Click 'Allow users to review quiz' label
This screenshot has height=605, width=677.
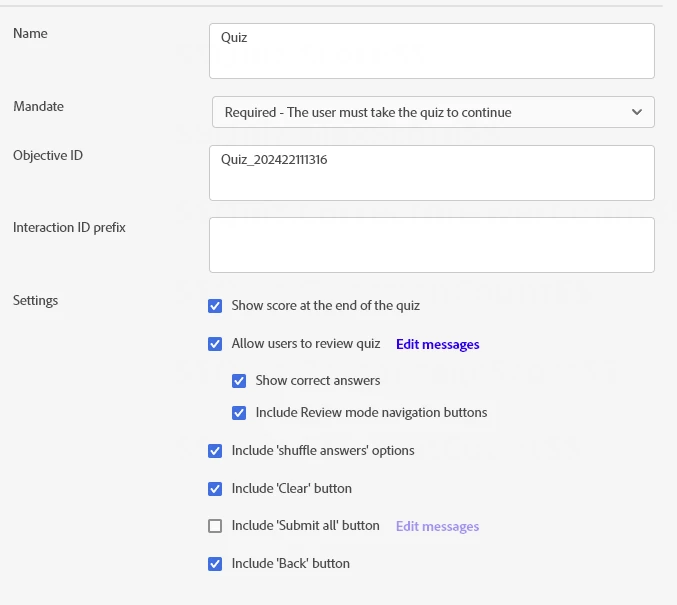pyautogui.click(x=305, y=344)
